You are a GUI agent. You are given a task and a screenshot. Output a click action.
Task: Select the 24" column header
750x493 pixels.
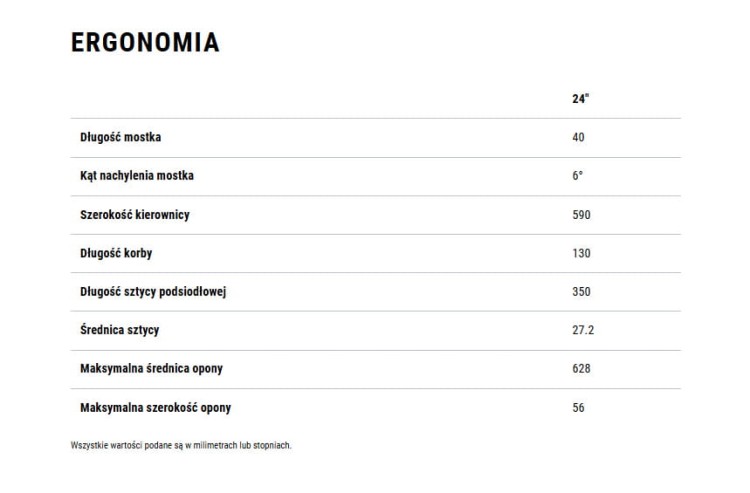(x=580, y=99)
